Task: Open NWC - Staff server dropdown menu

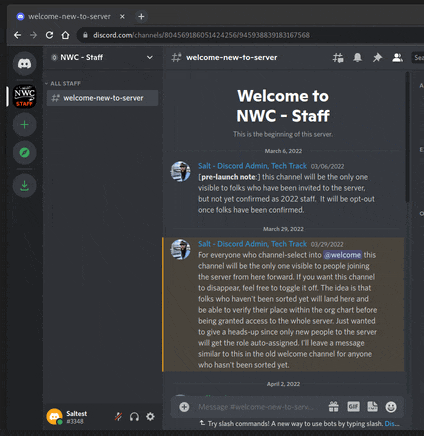Action: coord(150,57)
